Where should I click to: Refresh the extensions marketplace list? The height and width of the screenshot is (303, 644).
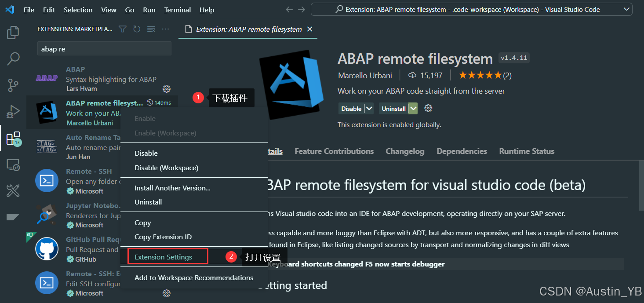tap(137, 29)
